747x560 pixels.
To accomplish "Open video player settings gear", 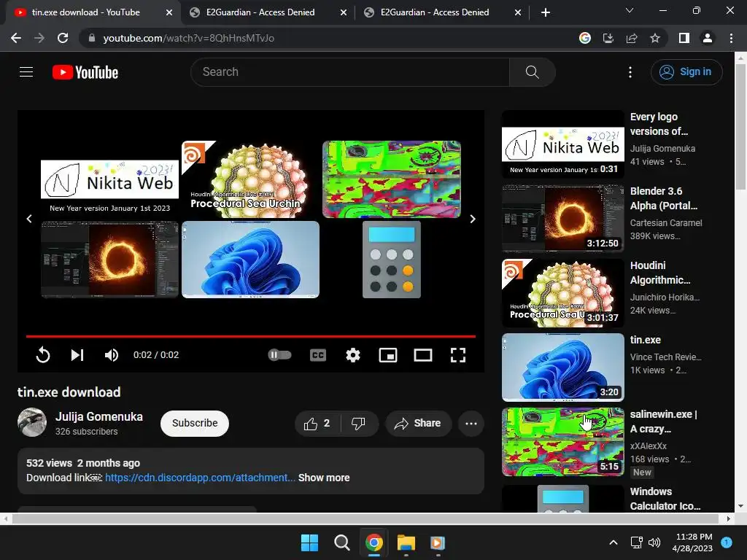I will pos(353,355).
